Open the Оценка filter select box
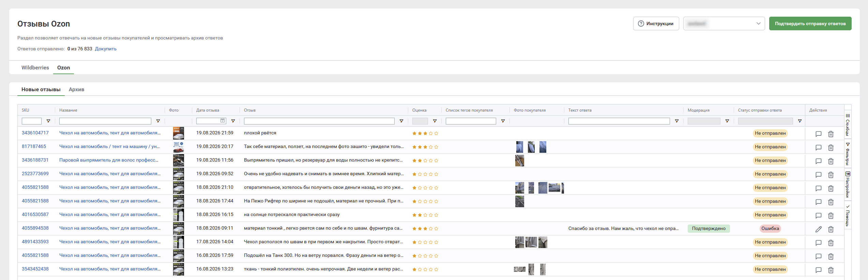 (420, 121)
